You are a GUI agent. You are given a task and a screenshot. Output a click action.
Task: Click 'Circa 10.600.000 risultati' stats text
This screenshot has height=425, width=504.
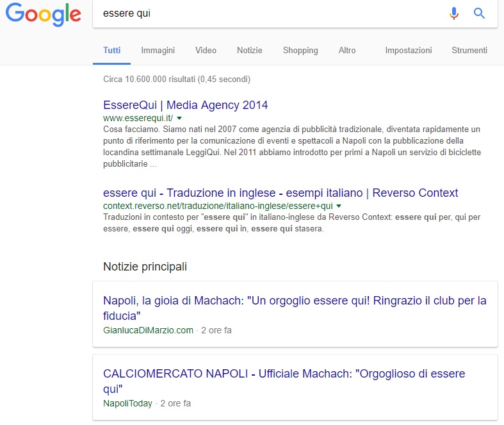[x=177, y=79]
